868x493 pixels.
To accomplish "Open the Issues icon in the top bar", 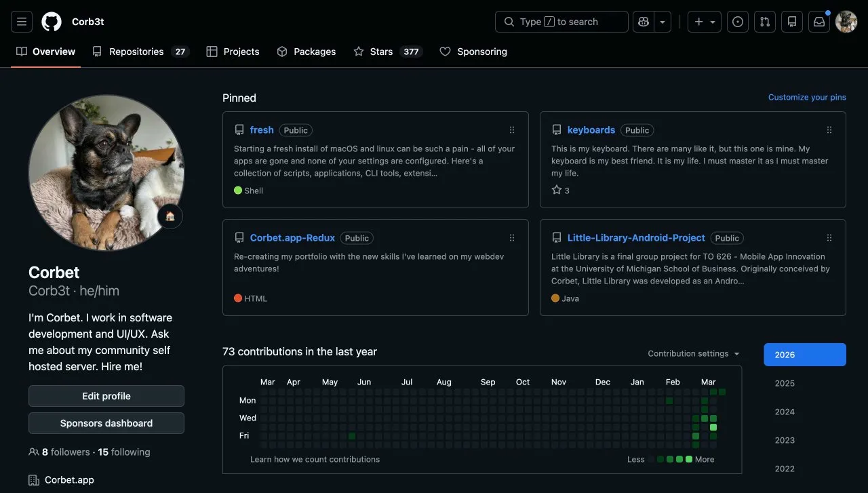I will [737, 21].
